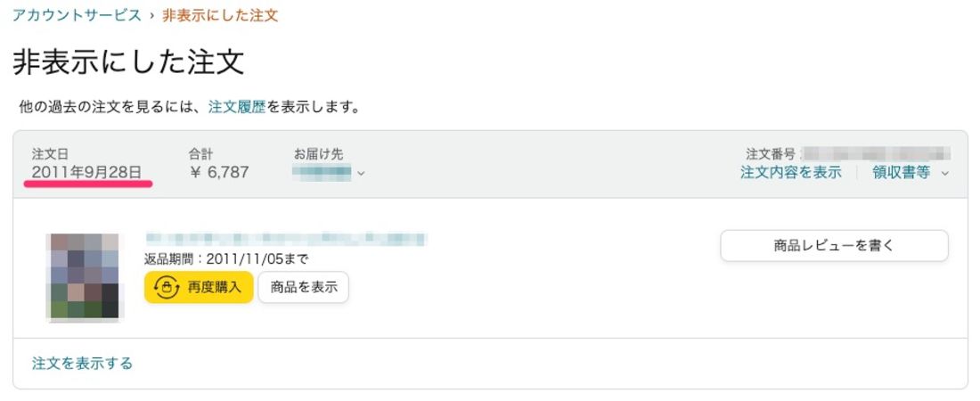
Task: Expand the お届け先 recipient chevron
Action: 361,173
